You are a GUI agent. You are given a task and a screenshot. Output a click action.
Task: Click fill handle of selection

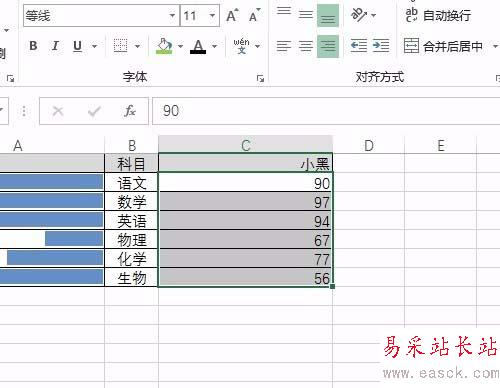[x=332, y=286]
